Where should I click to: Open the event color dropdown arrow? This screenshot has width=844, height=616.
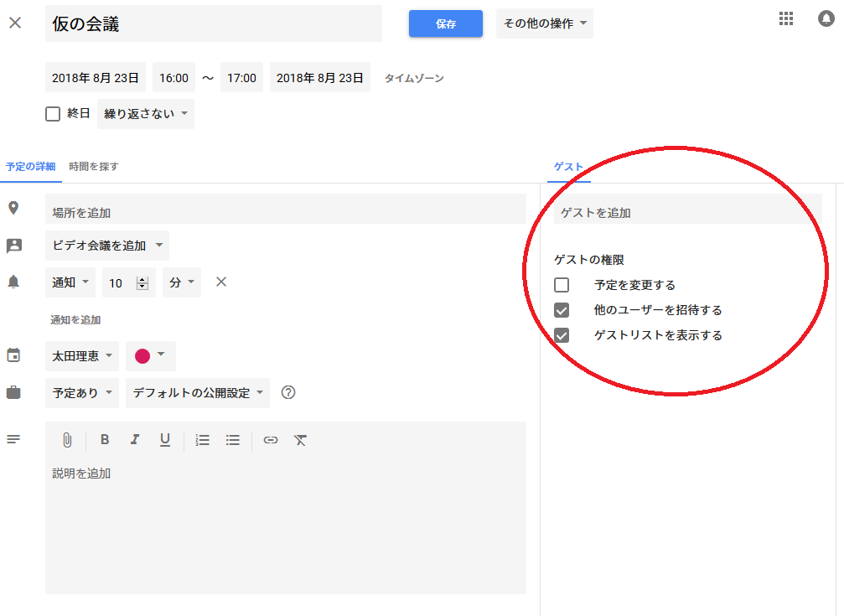pos(161,355)
